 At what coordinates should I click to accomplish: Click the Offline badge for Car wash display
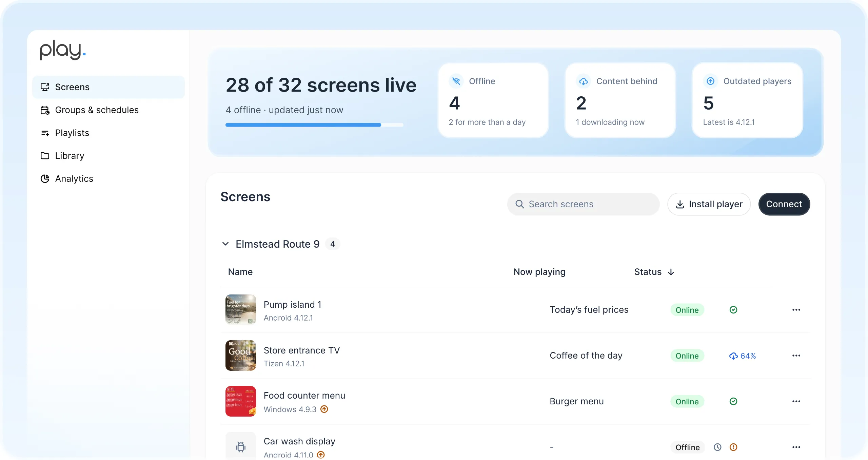point(687,447)
